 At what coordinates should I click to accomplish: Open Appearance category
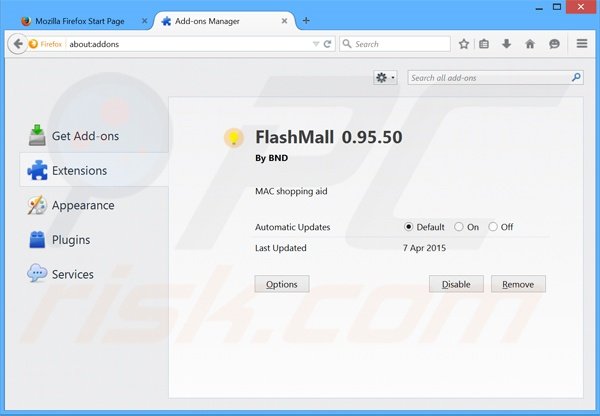94,205
